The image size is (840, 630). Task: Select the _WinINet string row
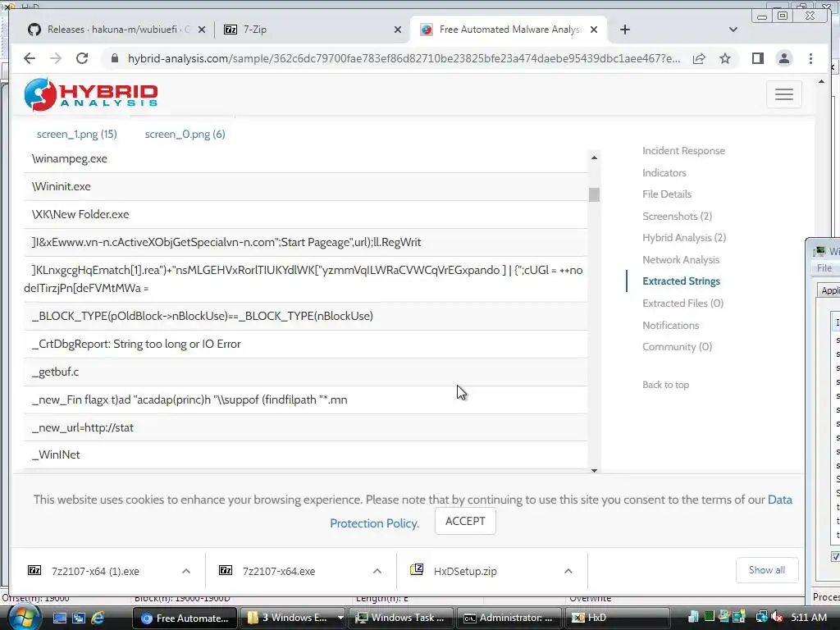pyautogui.click(x=305, y=454)
